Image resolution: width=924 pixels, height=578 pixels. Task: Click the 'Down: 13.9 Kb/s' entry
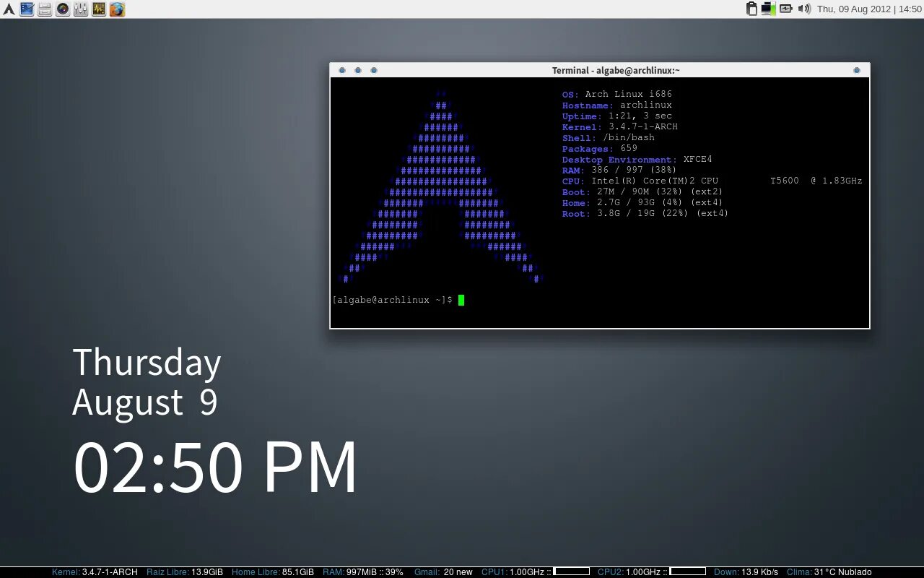(x=746, y=572)
